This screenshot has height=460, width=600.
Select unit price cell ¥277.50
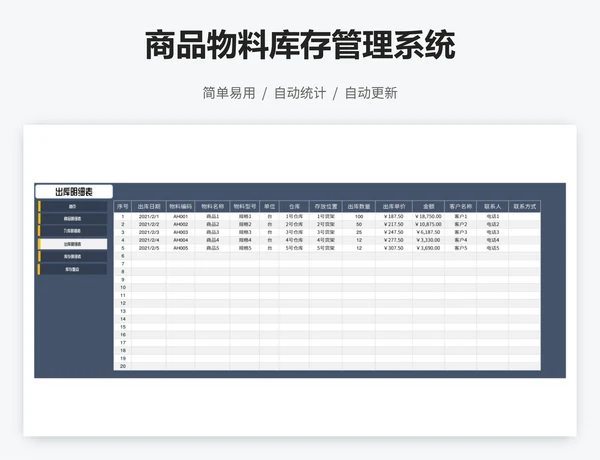(394, 240)
